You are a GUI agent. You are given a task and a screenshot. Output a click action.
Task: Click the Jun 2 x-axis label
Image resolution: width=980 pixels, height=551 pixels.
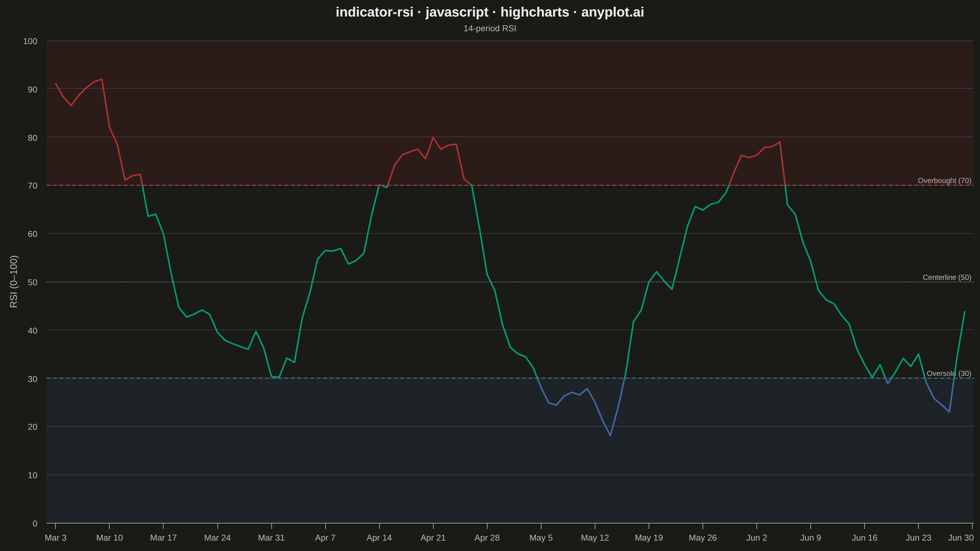coord(757,538)
